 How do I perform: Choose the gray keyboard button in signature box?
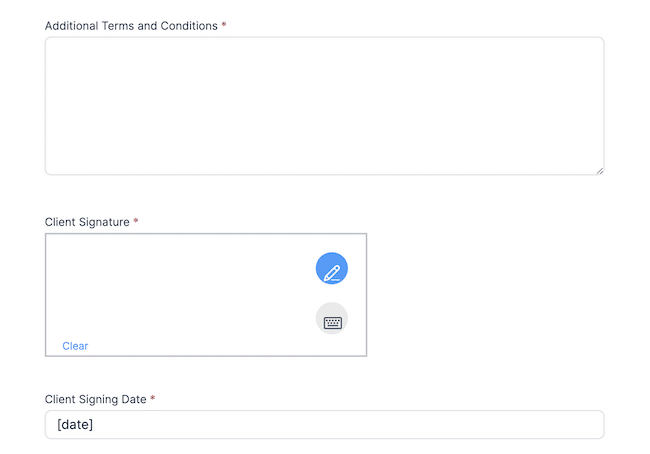[x=332, y=318]
